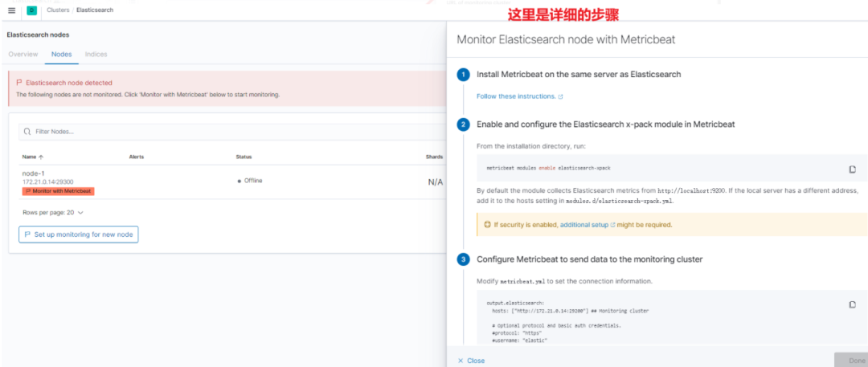Screen dimensions: 868x367
Task: Click the search magnifier in Filter Nodes
Action: [x=27, y=132]
